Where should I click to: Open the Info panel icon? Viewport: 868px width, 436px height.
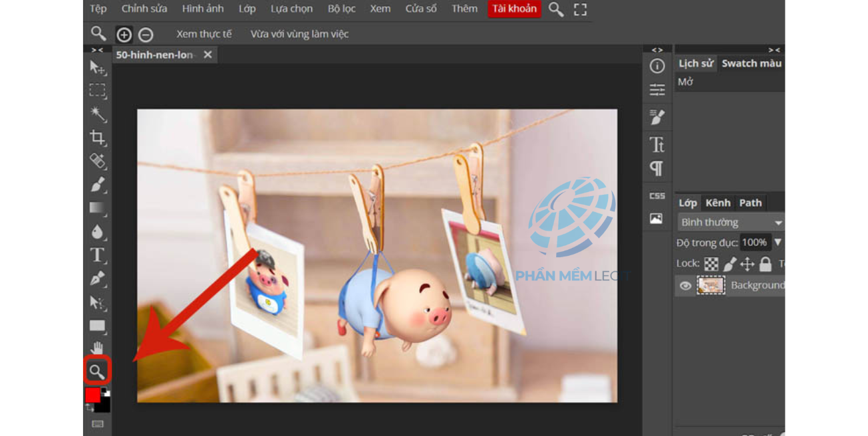[657, 66]
